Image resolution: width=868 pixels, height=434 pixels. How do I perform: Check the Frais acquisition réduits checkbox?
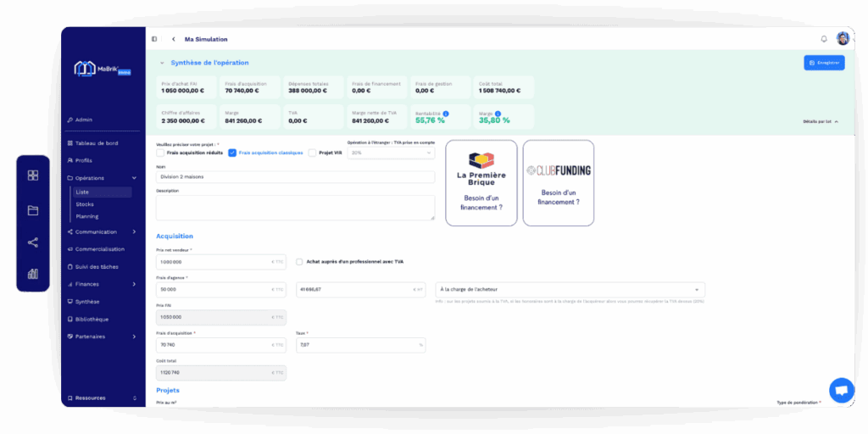click(x=161, y=153)
